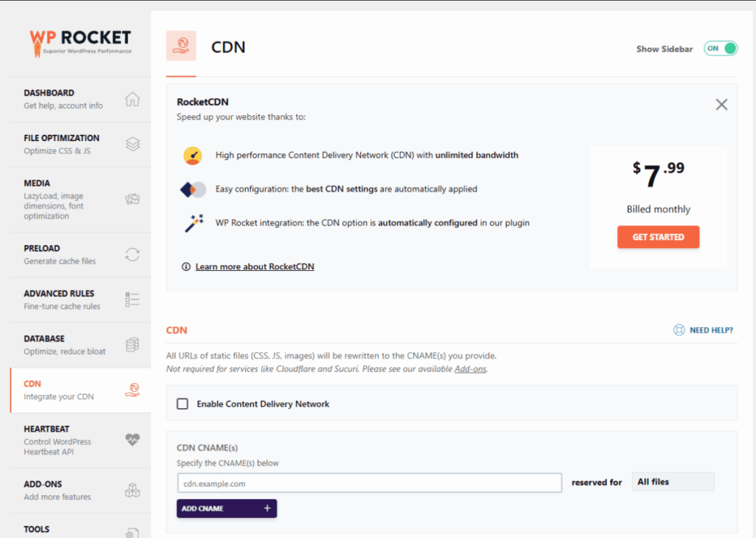Click the Media image icon

131,199
